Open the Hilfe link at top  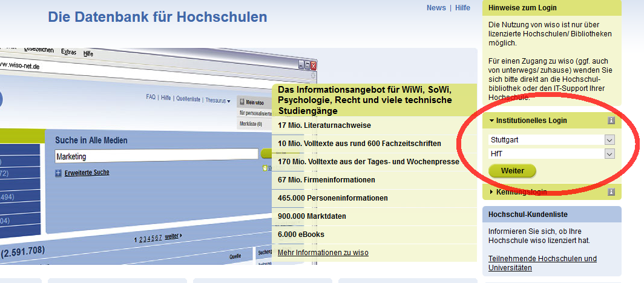point(462,8)
